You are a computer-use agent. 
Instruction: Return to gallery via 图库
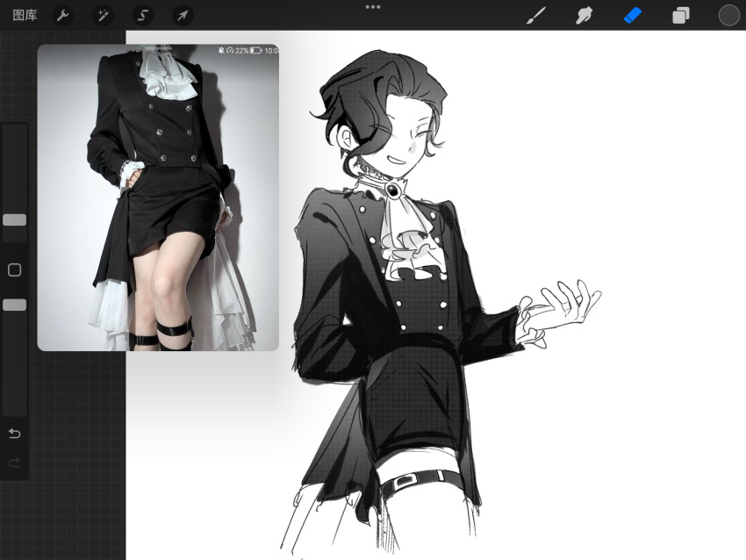pyautogui.click(x=25, y=15)
